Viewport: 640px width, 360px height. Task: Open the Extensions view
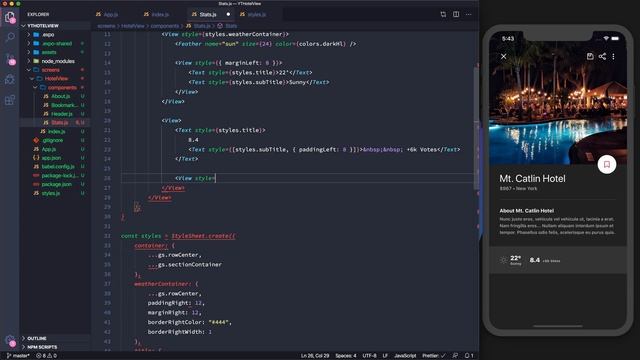[9, 100]
